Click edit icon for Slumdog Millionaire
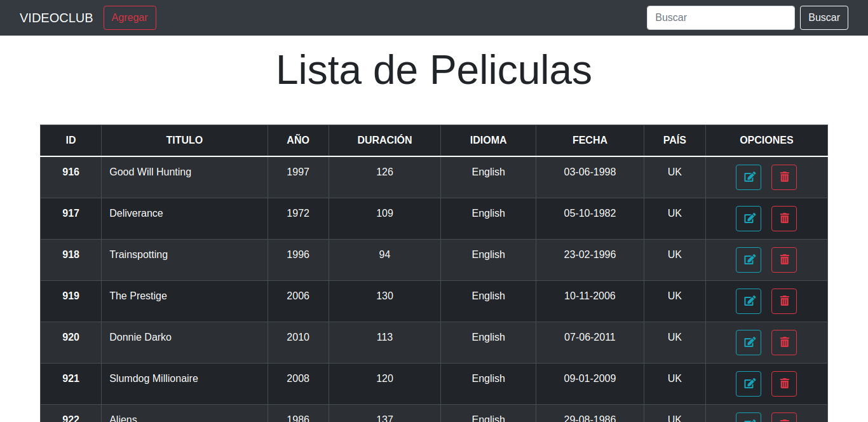 (749, 384)
